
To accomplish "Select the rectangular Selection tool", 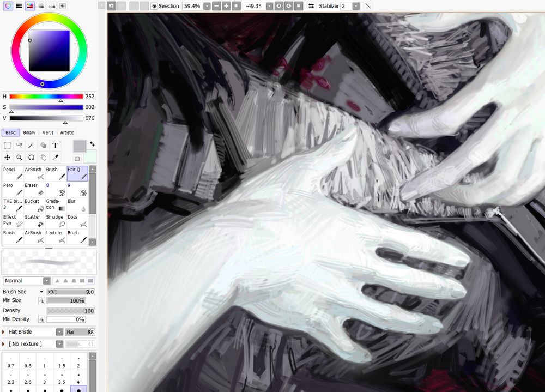I will 7,146.
